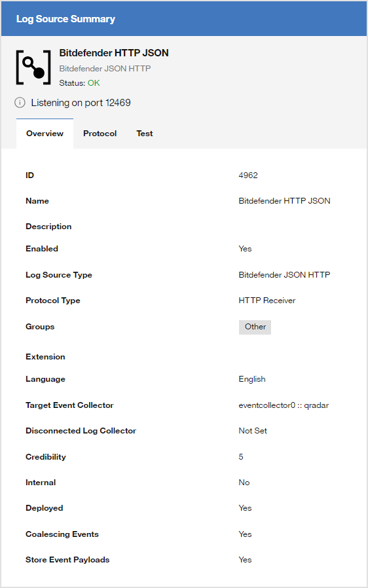Select Store Event Payloads value Yes
Viewport: 368px width, 588px height.
[246, 560]
